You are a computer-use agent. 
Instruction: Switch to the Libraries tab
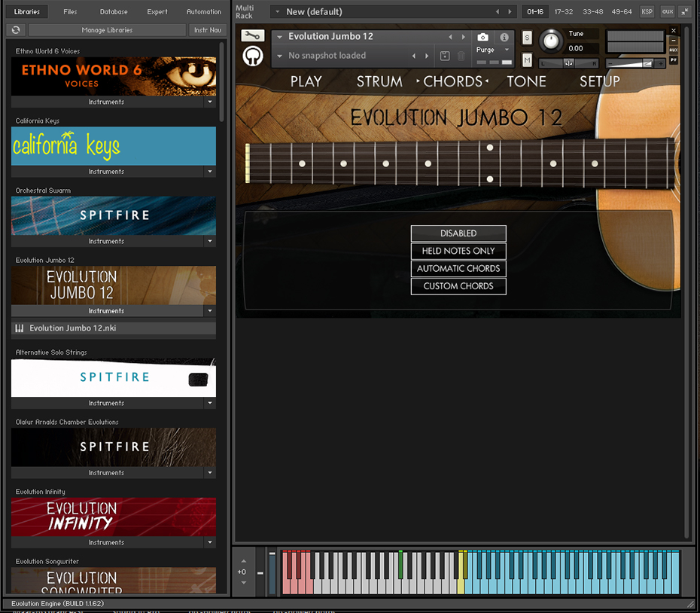pyautogui.click(x=27, y=11)
